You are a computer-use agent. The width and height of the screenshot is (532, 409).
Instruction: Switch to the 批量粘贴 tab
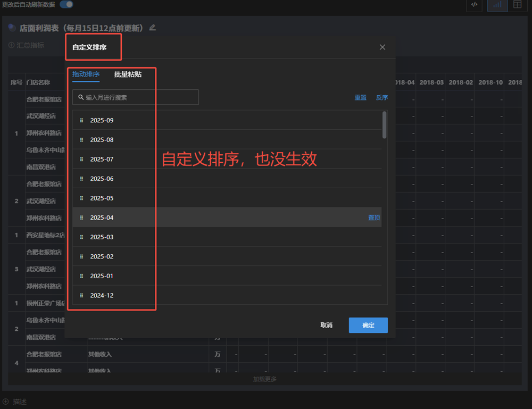tap(128, 74)
